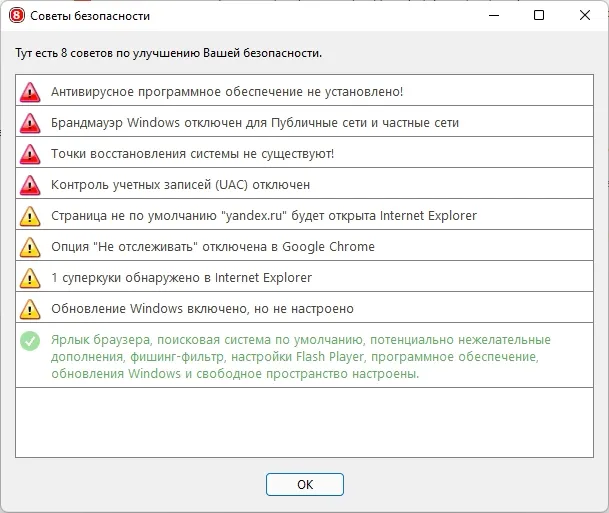Click the red warning icon beside antivirus message
The height and width of the screenshot is (513, 609).
tap(30, 92)
